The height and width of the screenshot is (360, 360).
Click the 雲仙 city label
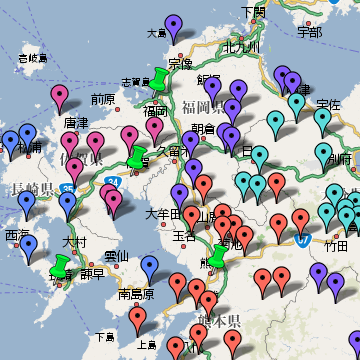116,257
